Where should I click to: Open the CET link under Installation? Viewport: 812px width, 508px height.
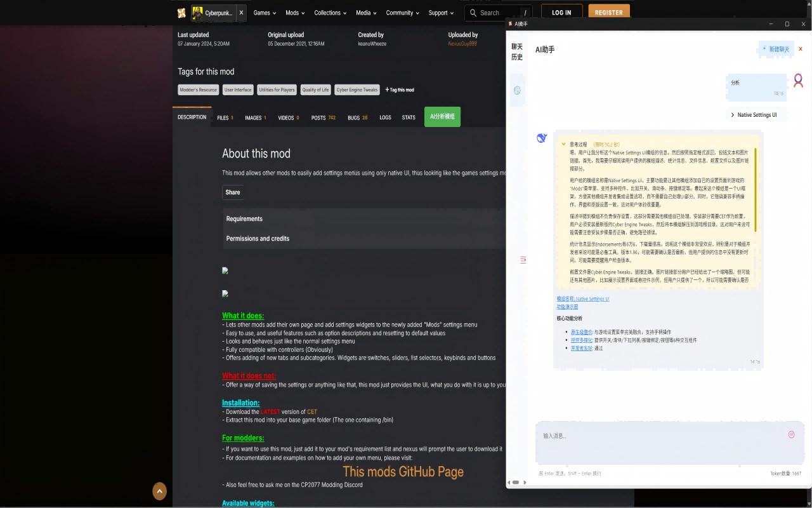point(312,412)
